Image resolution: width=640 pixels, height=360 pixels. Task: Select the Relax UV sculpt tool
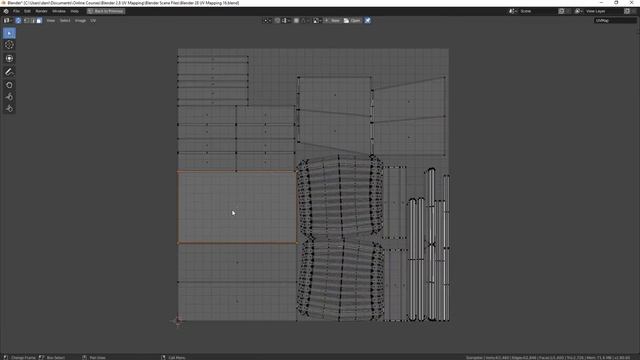click(9, 97)
